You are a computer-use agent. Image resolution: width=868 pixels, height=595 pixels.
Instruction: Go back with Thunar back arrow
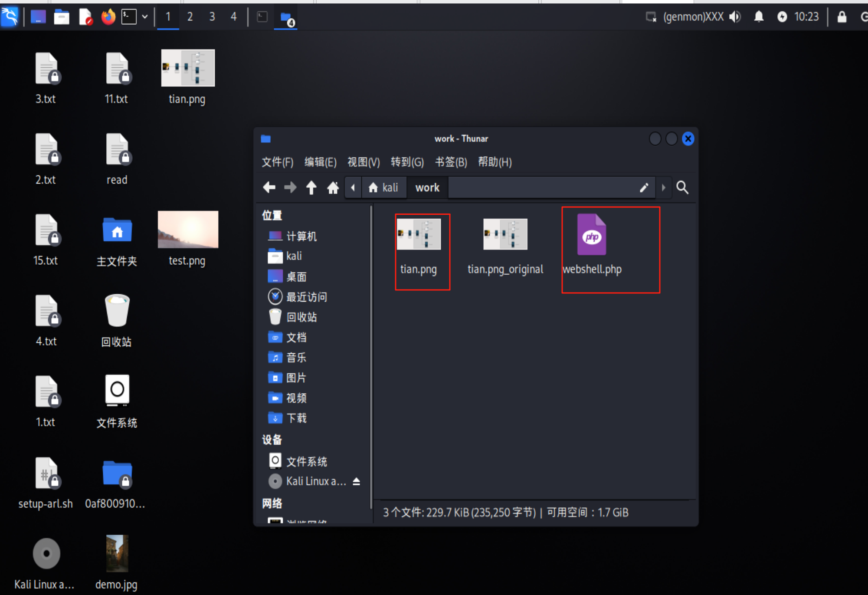point(269,187)
